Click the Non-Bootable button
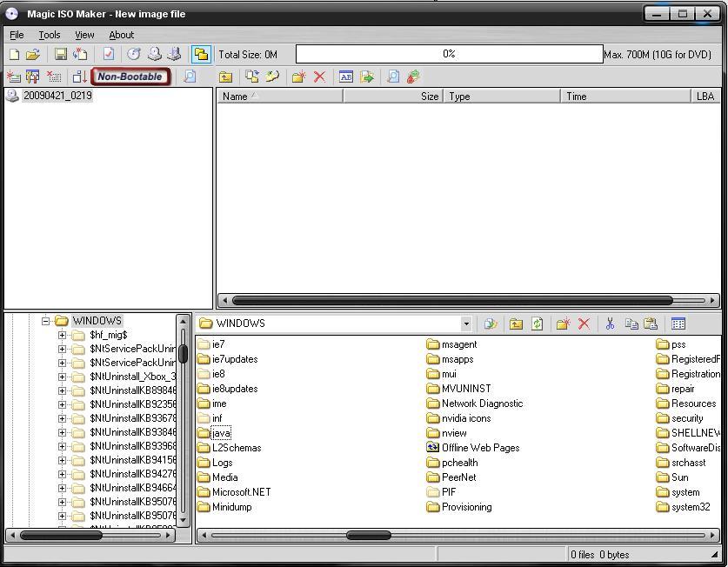 point(129,77)
